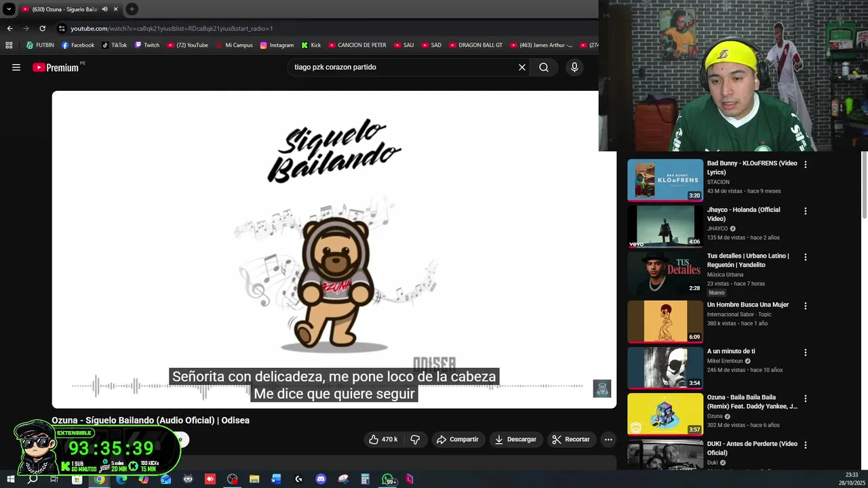Open options for Jhayco Holanda video
This screenshot has height=488, width=868.
[x=806, y=211]
